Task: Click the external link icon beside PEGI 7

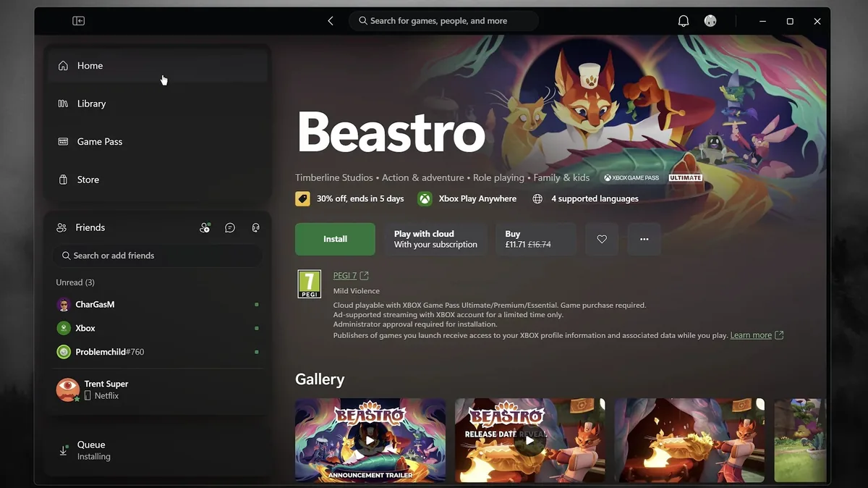Action: click(364, 276)
